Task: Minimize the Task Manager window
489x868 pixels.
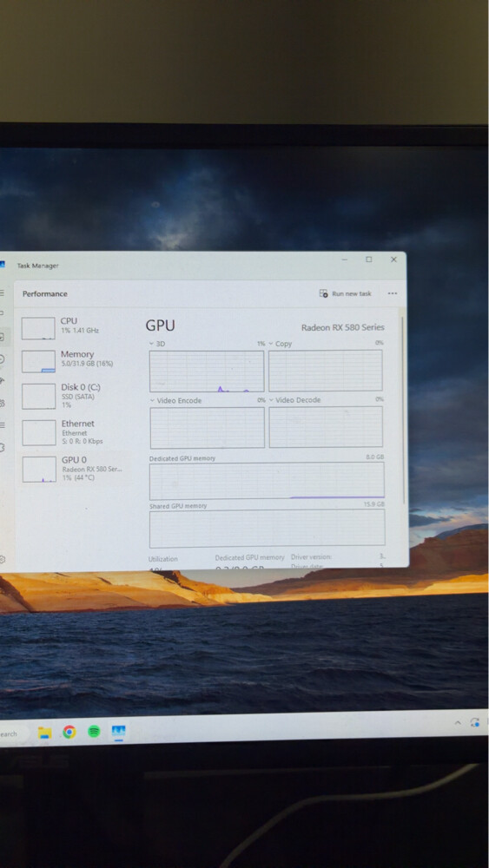Action: (345, 260)
